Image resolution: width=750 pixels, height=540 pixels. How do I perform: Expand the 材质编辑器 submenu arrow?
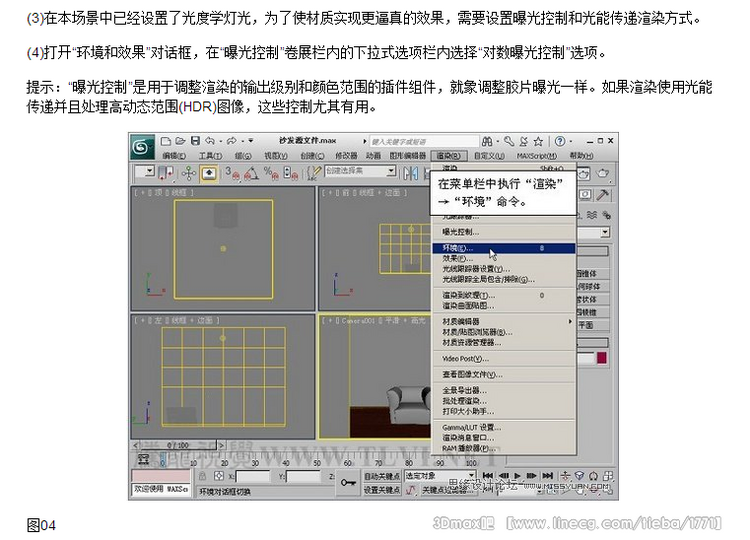pyautogui.click(x=570, y=321)
